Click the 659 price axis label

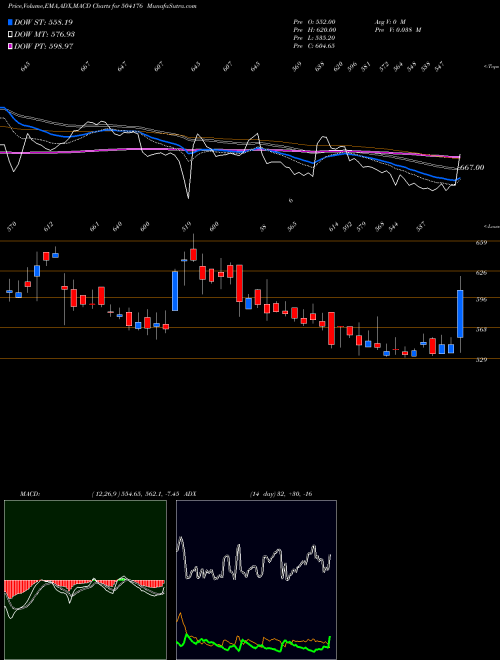click(482, 242)
